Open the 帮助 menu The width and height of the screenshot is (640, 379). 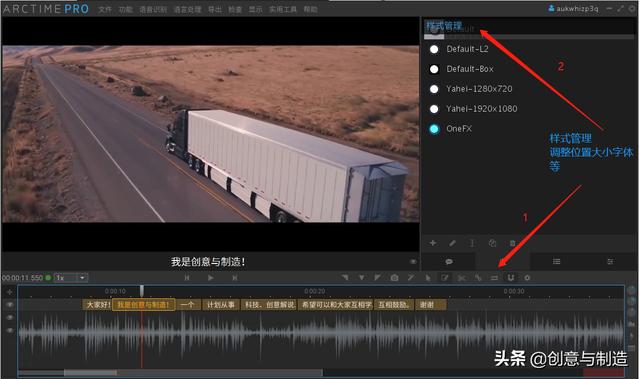pyautogui.click(x=311, y=9)
